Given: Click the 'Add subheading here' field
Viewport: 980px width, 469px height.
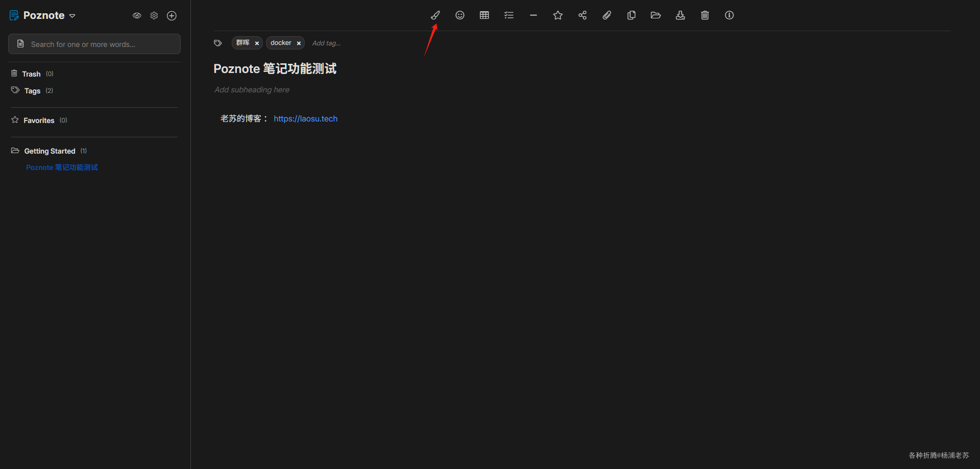Looking at the screenshot, I should point(252,90).
